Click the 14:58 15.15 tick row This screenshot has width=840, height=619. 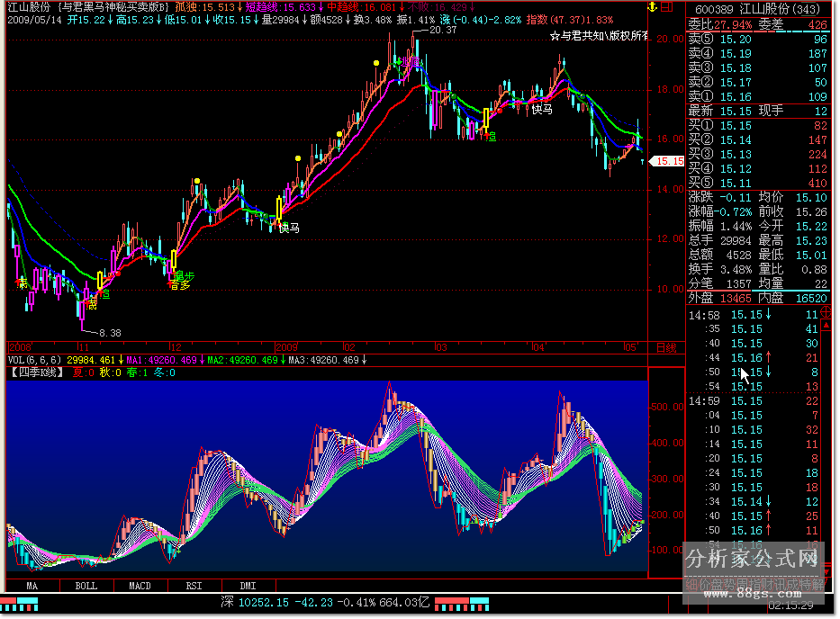754,315
